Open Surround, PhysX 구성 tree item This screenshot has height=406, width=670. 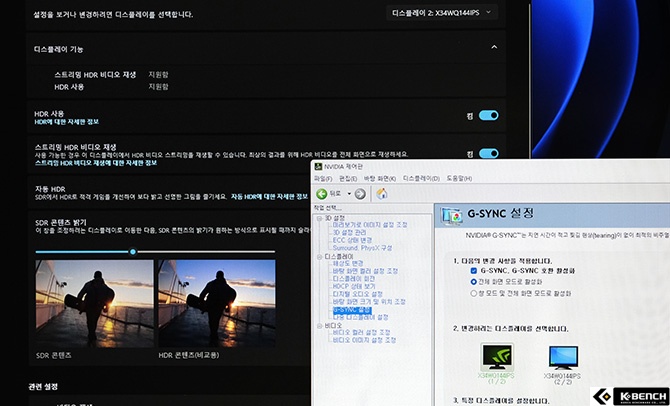click(x=362, y=248)
